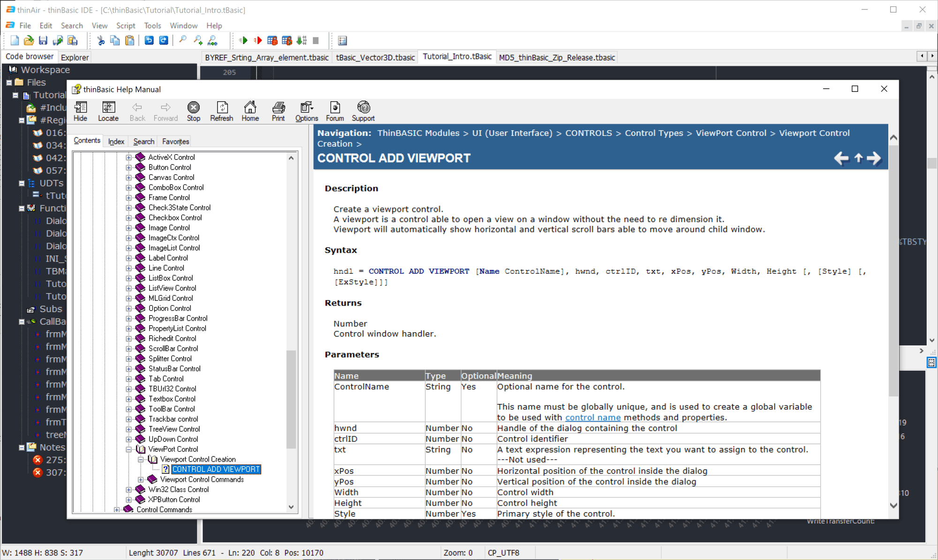Redo the edit with blue arrow icon
Viewport: 938px width, 560px height.
[x=164, y=41]
